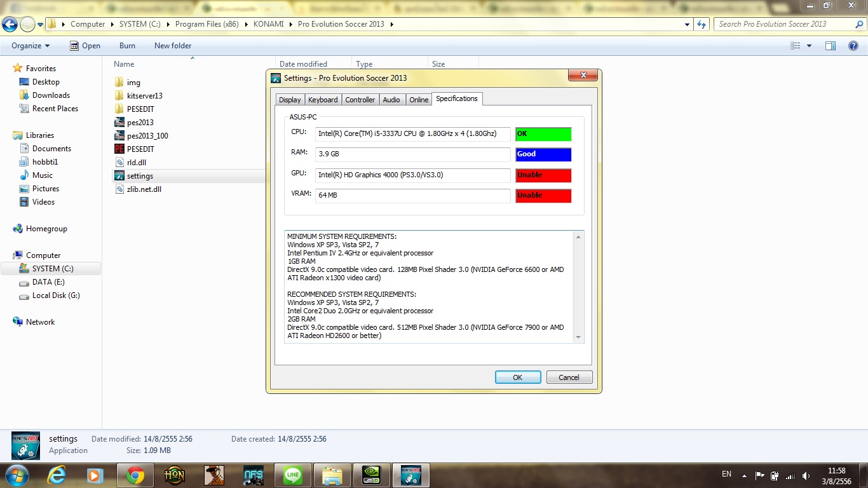Click the blue Good RAM status box
This screenshot has width=868, height=488.
click(543, 154)
